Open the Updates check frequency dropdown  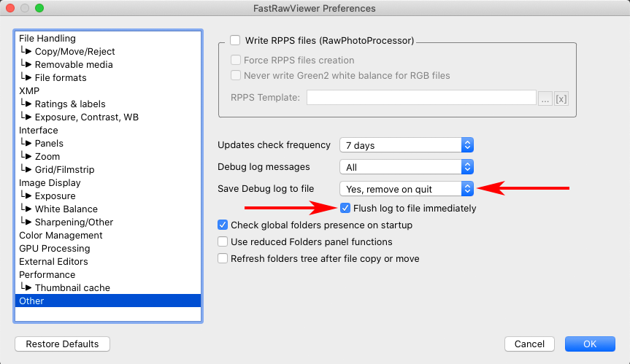tap(407, 145)
